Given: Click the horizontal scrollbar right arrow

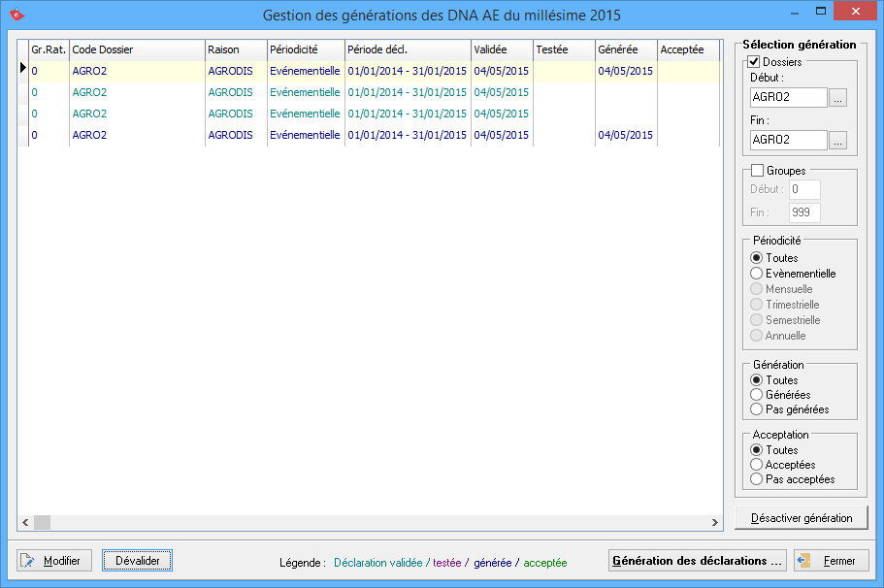Looking at the screenshot, I should coord(715,522).
